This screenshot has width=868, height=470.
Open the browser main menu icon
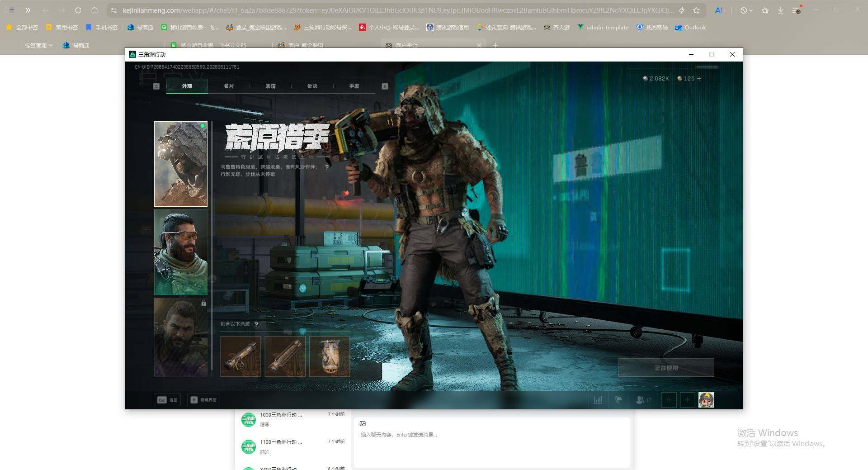click(797, 10)
